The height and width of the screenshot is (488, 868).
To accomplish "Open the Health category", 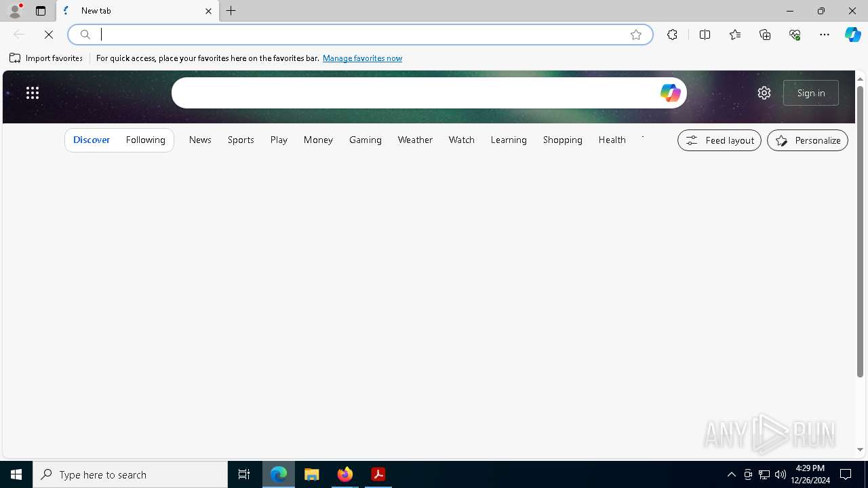I will 612,140.
